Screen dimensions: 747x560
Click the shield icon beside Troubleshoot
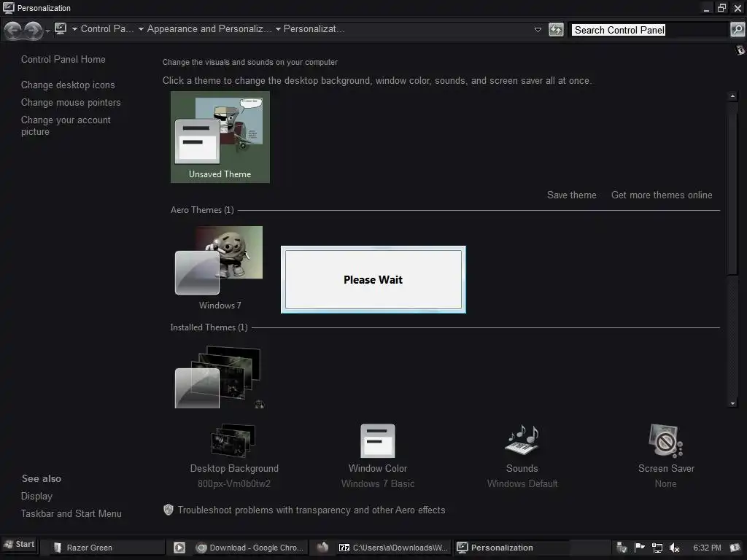click(x=169, y=510)
